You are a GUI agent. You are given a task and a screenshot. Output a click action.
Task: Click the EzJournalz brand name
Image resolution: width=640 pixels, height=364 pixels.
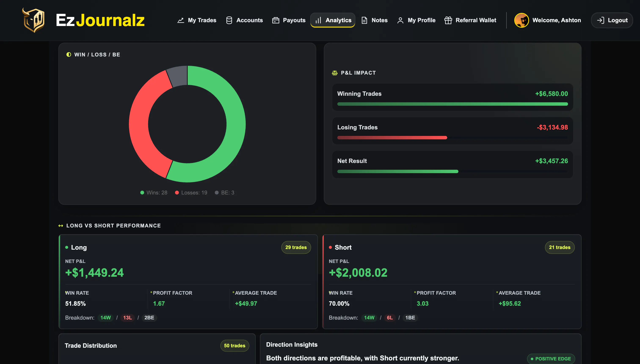coord(100,20)
